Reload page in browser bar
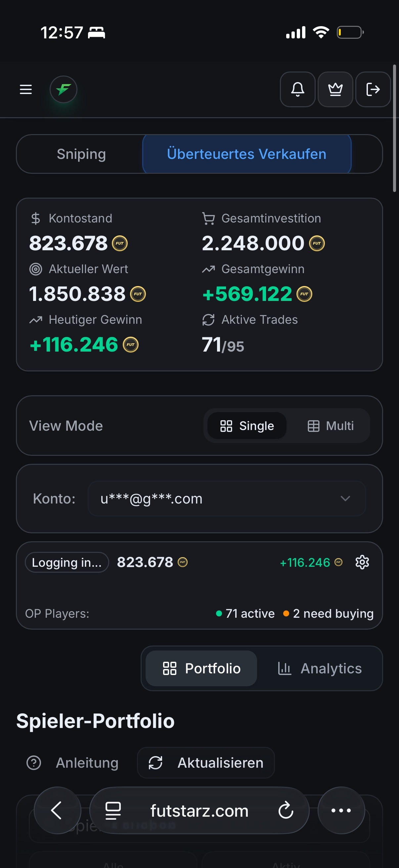This screenshot has width=399, height=868. 286,810
